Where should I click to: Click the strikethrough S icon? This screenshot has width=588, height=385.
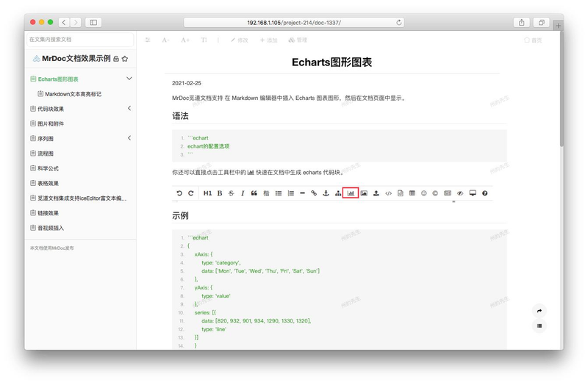[231, 193]
